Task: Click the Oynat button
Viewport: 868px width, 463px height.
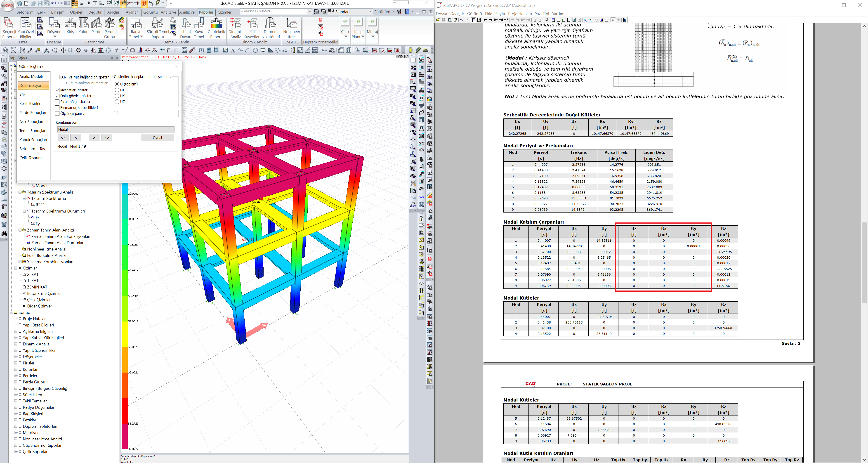Action: 157,137
